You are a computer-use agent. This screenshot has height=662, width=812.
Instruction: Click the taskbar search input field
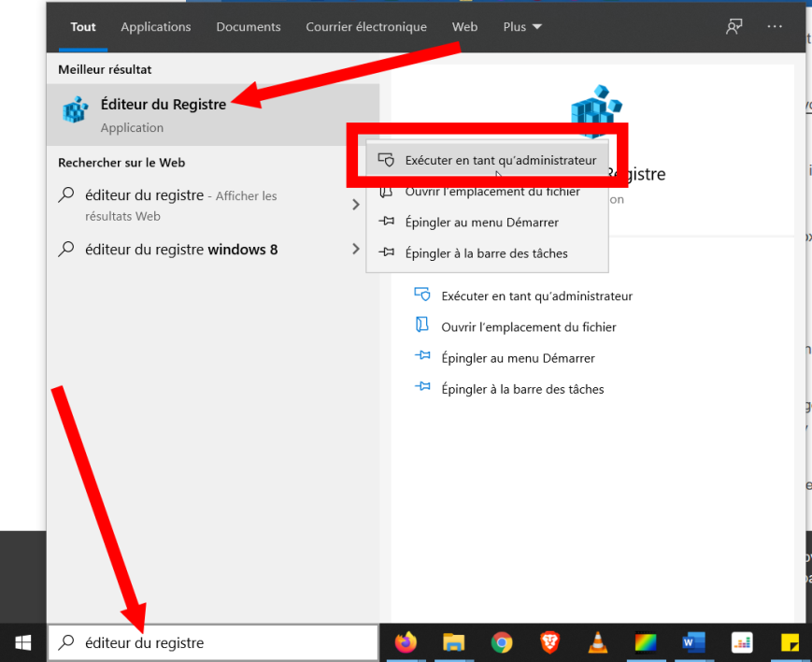pyautogui.click(x=215, y=642)
